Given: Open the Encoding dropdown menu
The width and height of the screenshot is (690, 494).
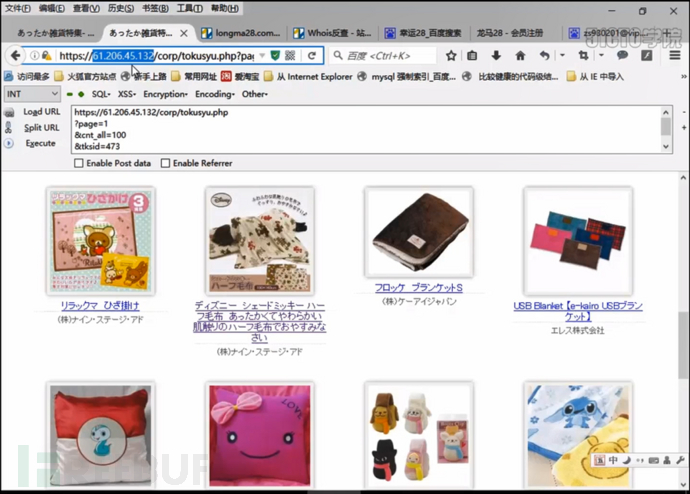Looking at the screenshot, I should (215, 94).
